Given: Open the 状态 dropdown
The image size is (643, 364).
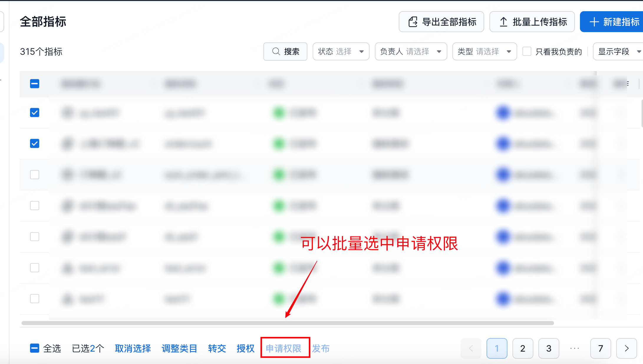Looking at the screenshot, I should (x=341, y=52).
